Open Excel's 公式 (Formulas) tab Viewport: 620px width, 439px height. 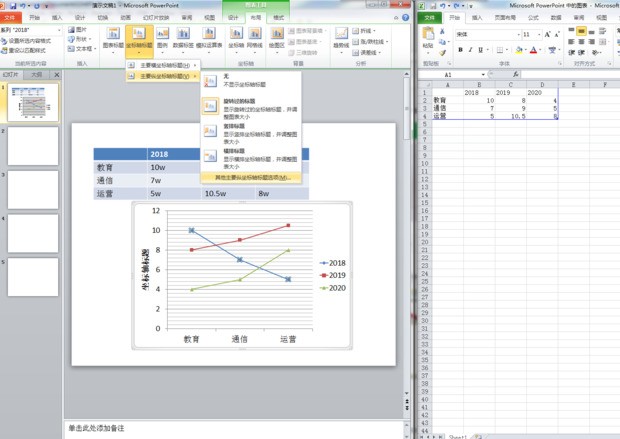coord(533,17)
